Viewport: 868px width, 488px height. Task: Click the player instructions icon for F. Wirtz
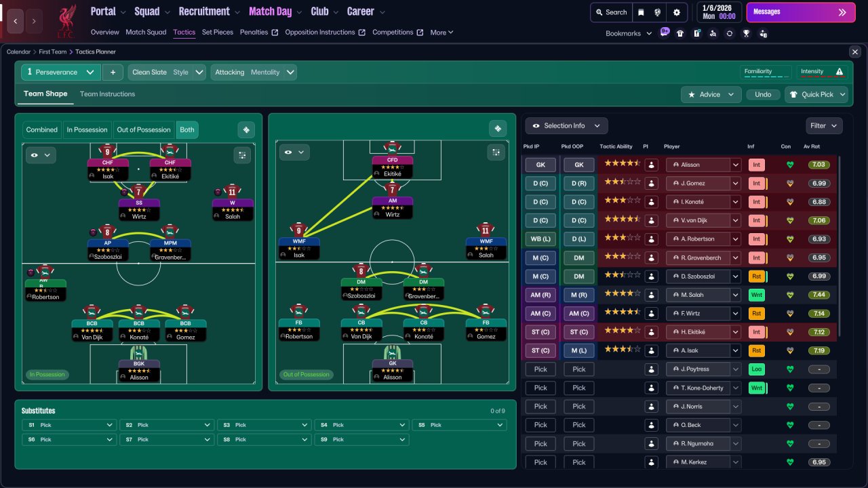652,313
